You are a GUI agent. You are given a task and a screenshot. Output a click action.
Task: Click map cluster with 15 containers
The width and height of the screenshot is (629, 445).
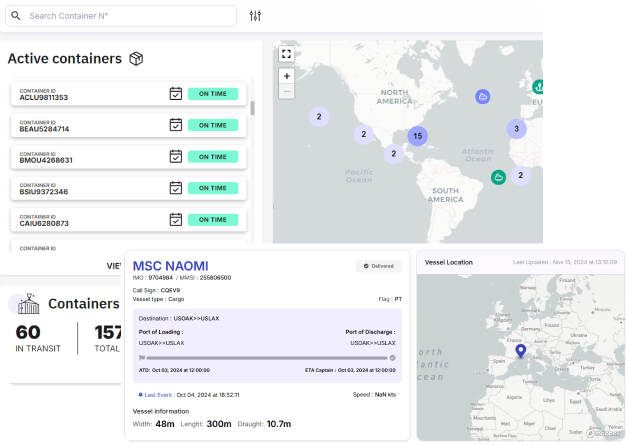point(418,136)
